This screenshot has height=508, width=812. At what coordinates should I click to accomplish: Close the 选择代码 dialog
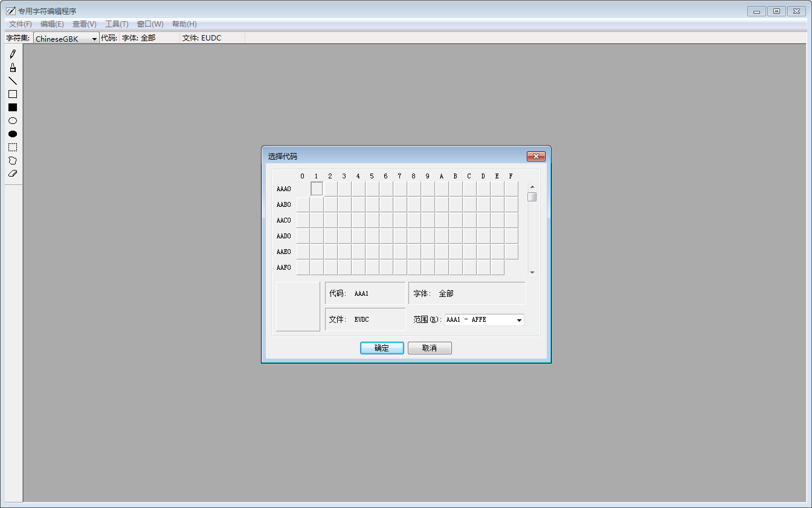click(x=536, y=157)
